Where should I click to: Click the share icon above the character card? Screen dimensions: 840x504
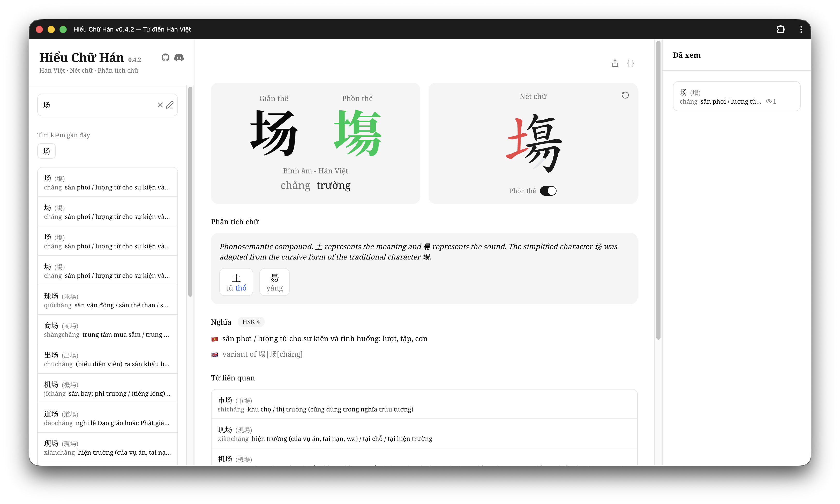tap(615, 63)
